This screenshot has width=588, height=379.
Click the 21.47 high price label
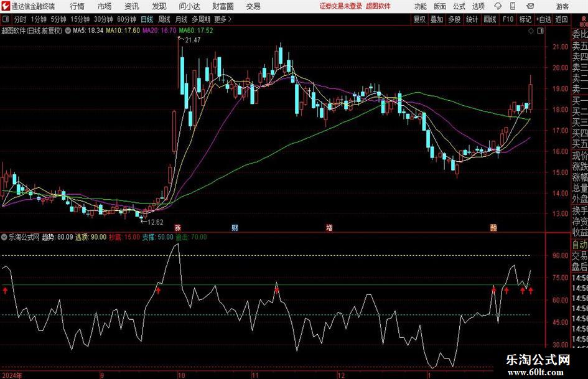point(193,40)
